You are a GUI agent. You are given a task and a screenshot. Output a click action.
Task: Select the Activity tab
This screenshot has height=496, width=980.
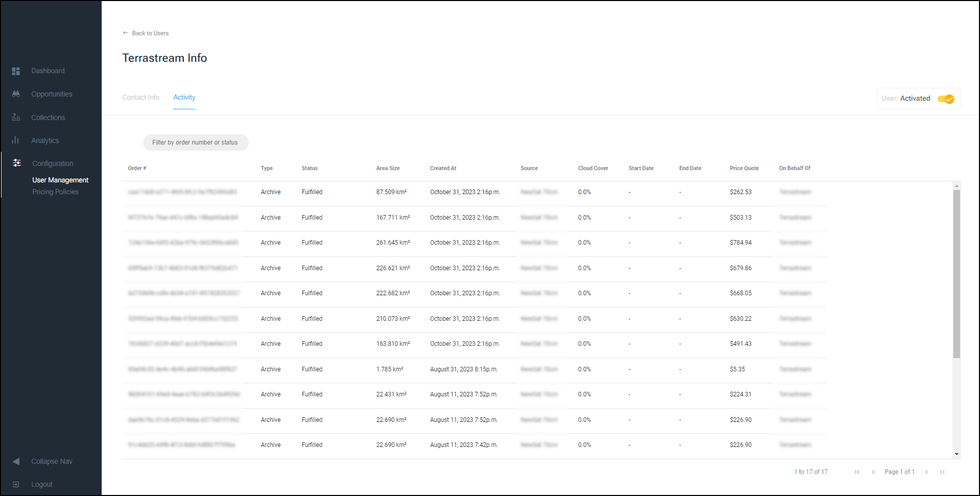pyautogui.click(x=184, y=97)
